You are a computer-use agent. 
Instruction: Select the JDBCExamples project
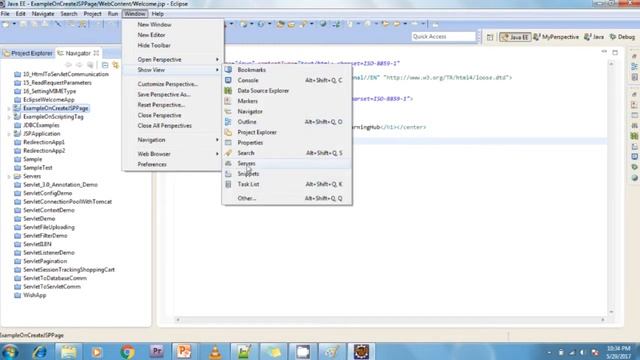coord(41,125)
